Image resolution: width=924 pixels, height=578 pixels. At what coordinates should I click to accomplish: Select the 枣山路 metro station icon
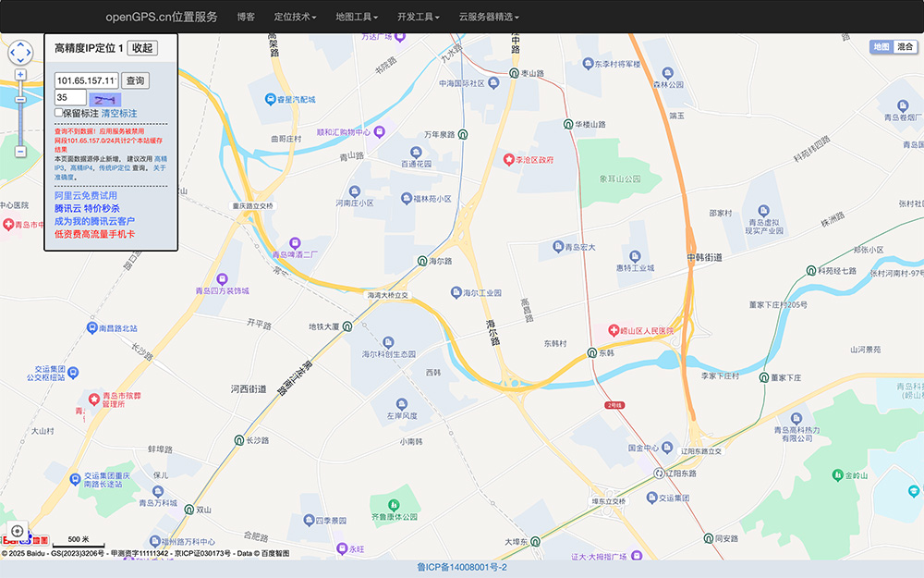coord(514,73)
